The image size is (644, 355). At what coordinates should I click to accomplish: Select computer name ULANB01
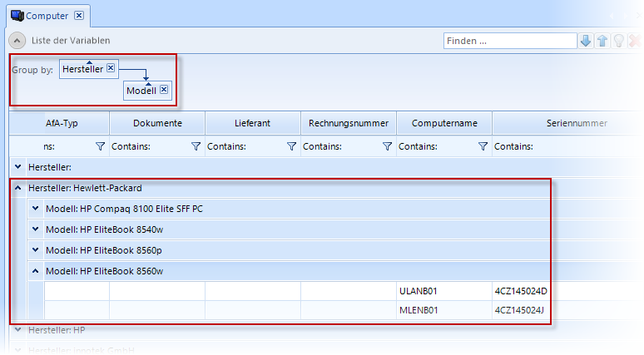[419, 291]
